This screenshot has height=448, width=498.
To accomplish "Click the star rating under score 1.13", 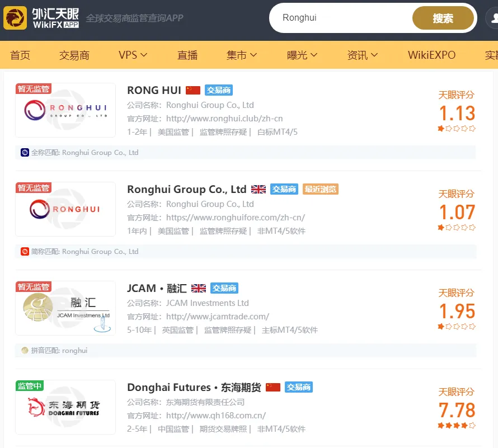I will click(457, 129).
